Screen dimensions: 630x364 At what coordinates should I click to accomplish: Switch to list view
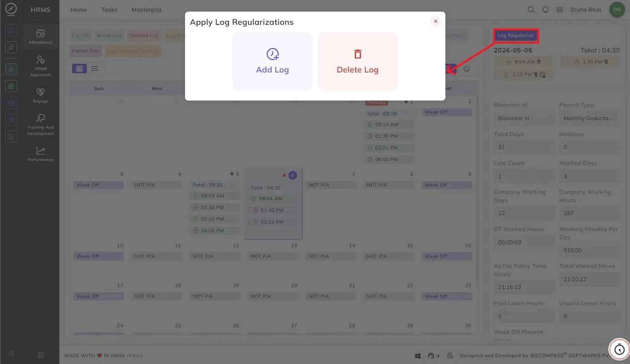click(x=94, y=68)
